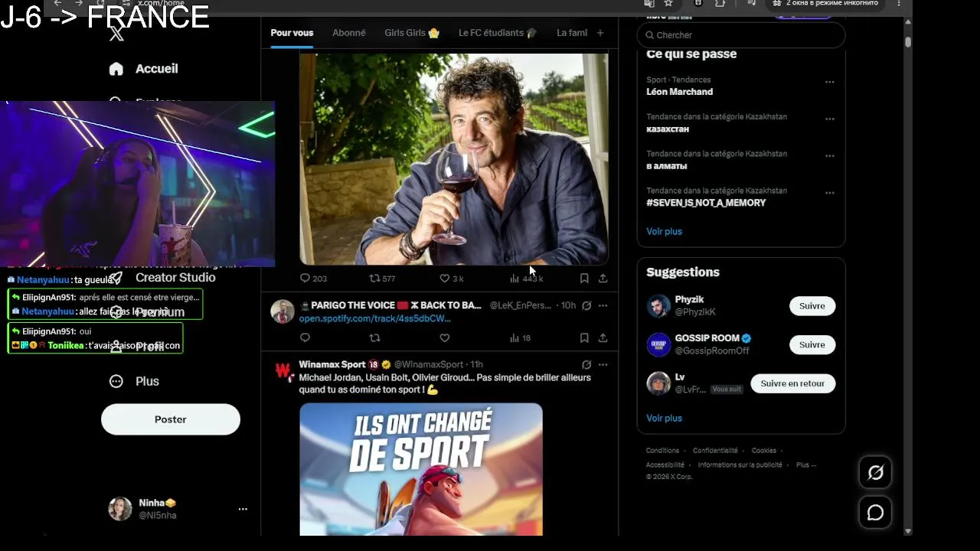Open more options for Léon Marchand trend
The width and height of the screenshot is (980, 551).
coord(829,82)
